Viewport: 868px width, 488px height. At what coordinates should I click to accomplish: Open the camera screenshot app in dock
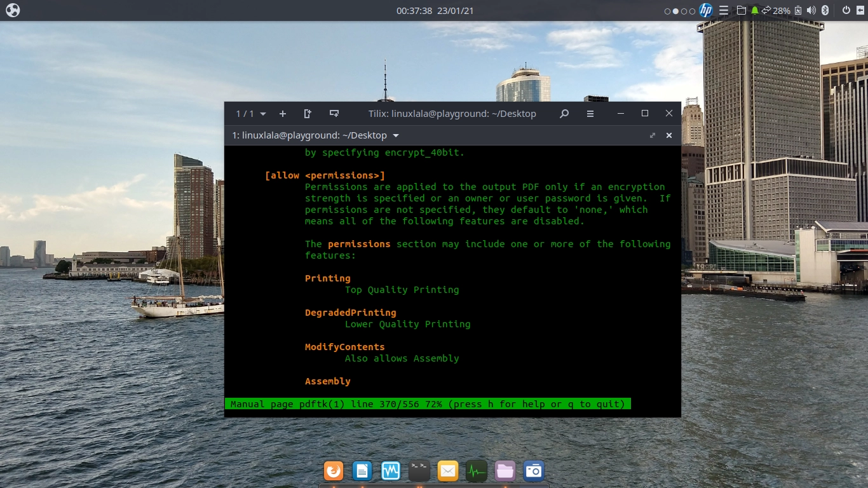coord(534,471)
